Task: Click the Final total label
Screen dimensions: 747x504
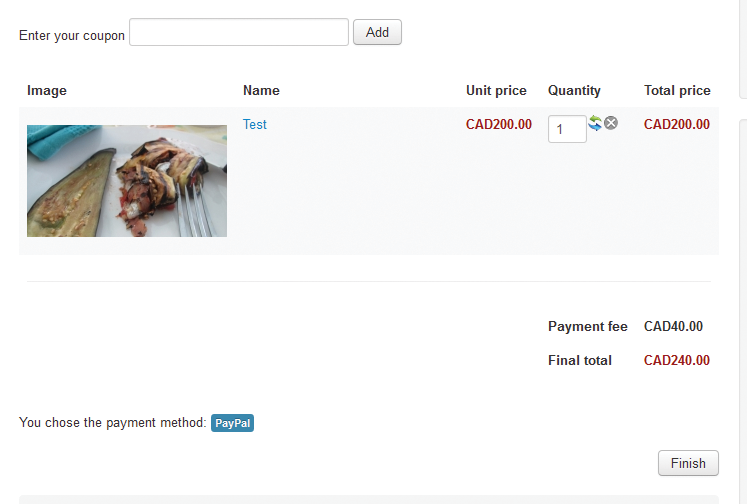Action: (x=580, y=360)
